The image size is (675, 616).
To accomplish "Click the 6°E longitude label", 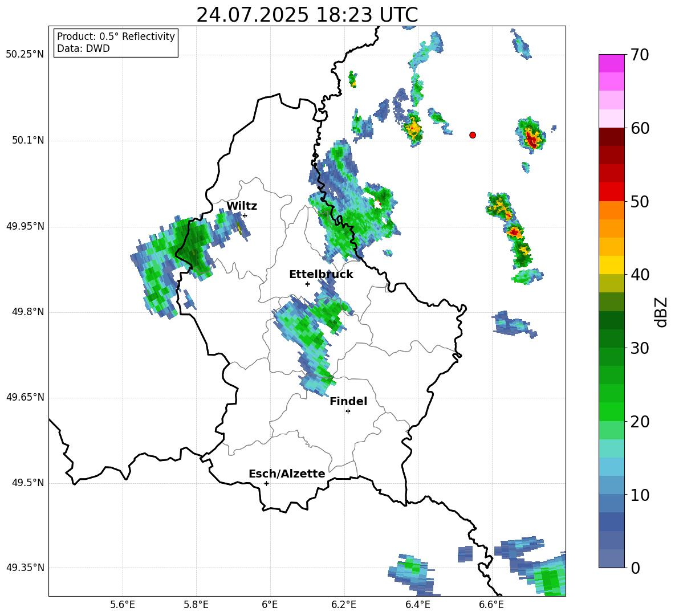I will [270, 605].
